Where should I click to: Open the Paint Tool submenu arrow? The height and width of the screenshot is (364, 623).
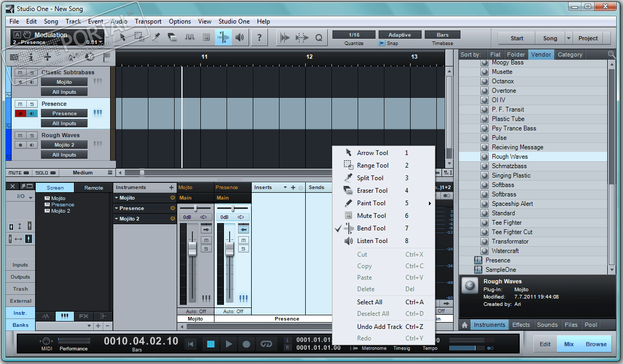click(430, 203)
